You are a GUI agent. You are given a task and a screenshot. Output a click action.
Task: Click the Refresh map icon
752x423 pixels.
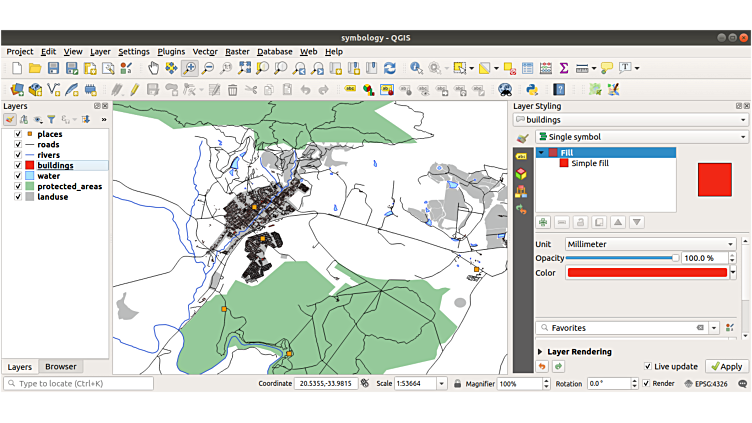389,68
